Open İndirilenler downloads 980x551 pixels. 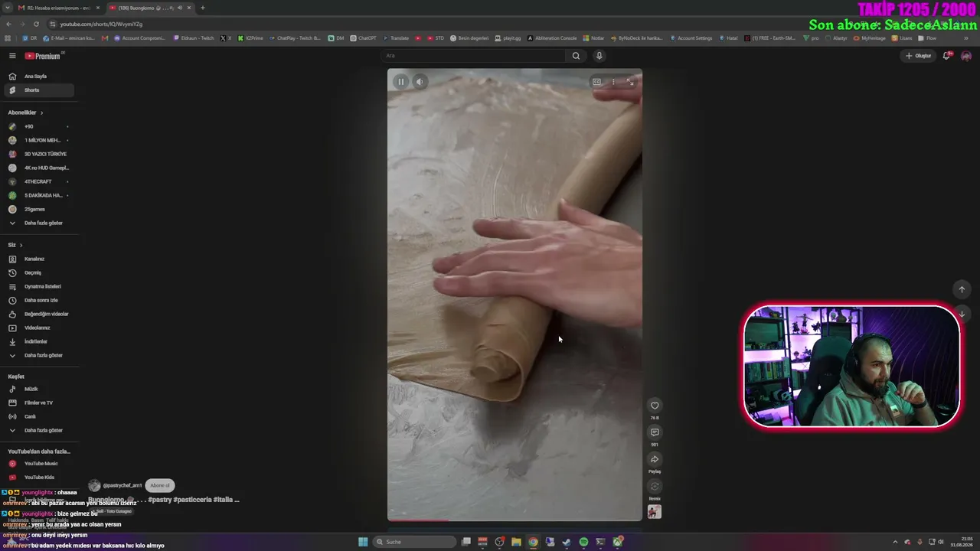tap(38, 341)
